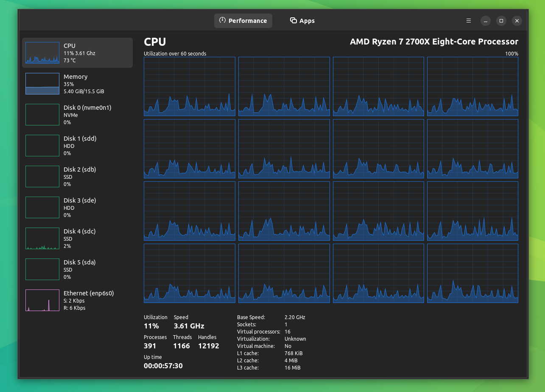This screenshot has width=545, height=392.
Task: Select the Memory graph thumbnail showing 35% usage
Action: [42, 83]
